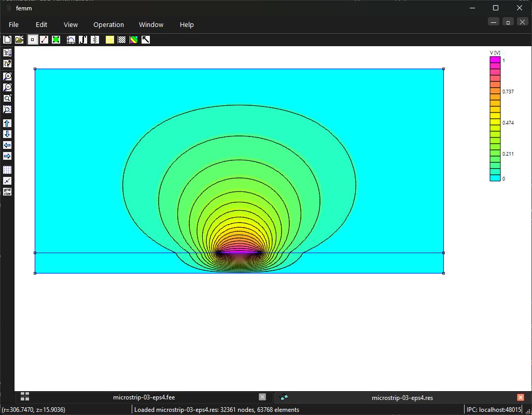
Task: Pan the view down with arrow
Action: pos(7,134)
